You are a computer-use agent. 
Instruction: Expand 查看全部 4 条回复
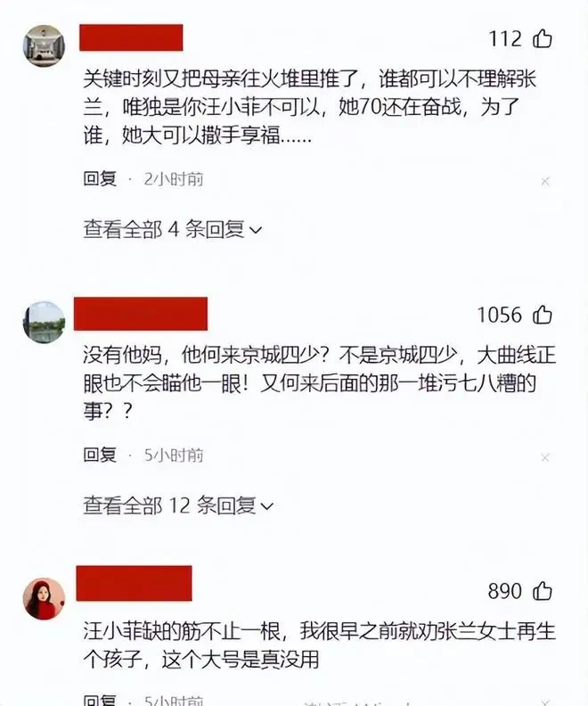click(x=172, y=230)
